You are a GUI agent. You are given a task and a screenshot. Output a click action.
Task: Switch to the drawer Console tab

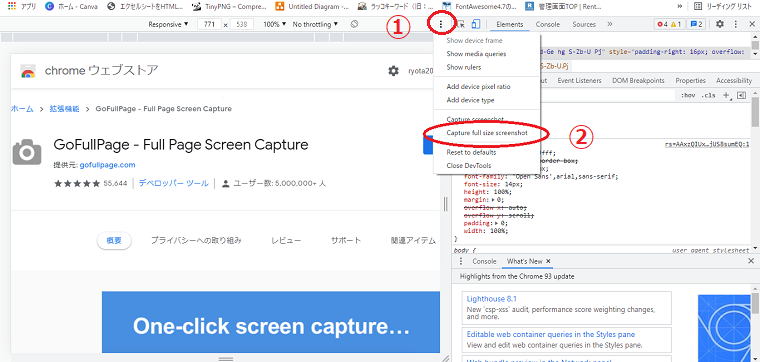484,261
